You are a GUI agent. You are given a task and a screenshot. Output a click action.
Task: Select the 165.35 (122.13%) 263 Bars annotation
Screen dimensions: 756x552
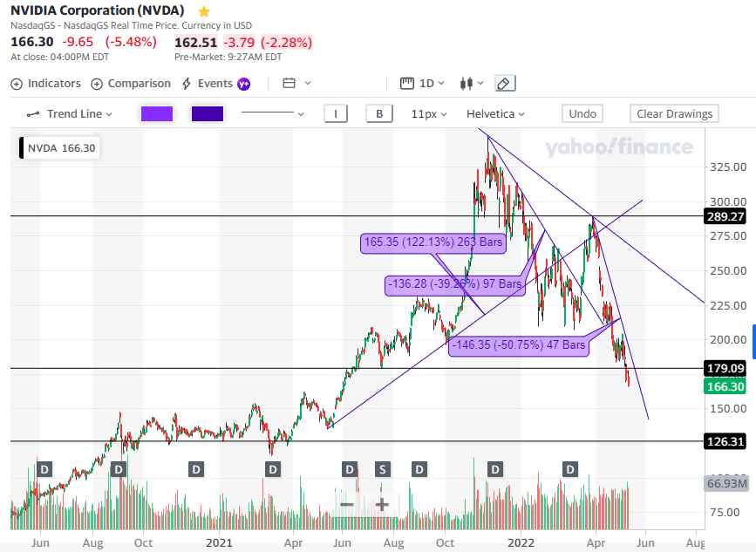pos(433,242)
